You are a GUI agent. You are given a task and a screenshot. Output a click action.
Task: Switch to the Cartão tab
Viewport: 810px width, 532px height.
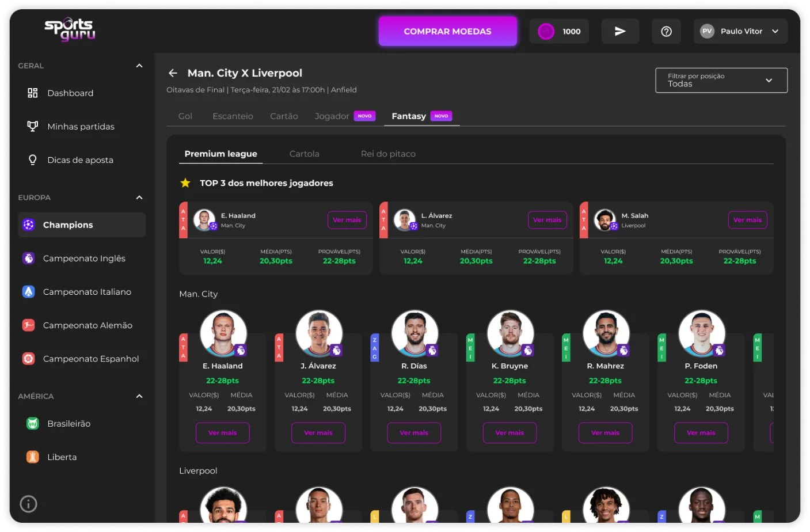tap(284, 116)
